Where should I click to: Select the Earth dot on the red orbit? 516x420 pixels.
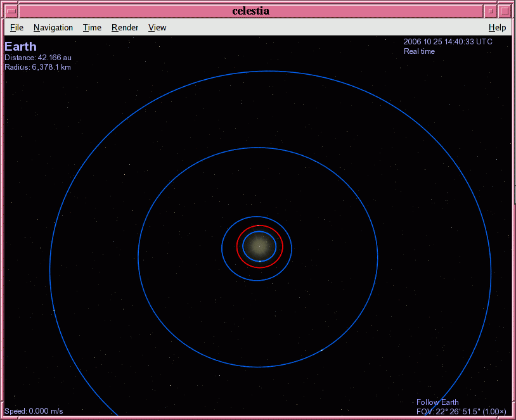click(x=258, y=226)
